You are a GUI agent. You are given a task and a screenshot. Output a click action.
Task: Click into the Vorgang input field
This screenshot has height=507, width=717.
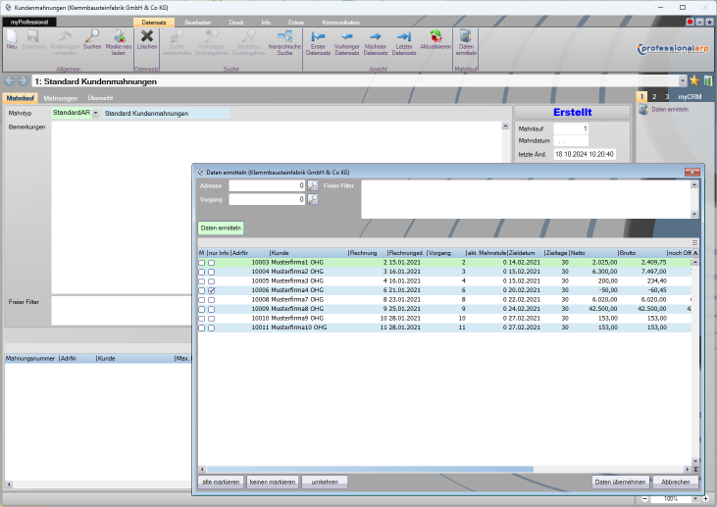(x=267, y=199)
